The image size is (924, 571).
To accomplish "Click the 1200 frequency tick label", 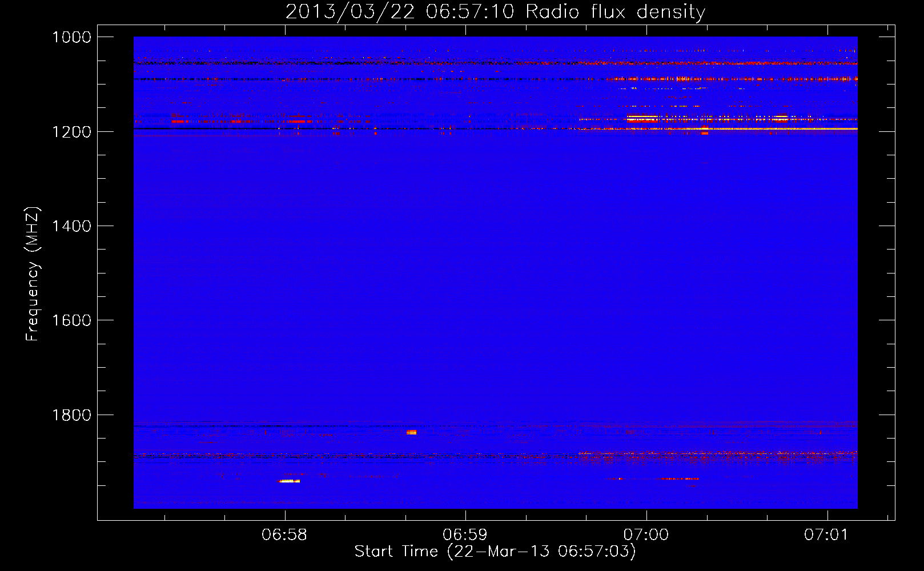I will pyautogui.click(x=71, y=132).
